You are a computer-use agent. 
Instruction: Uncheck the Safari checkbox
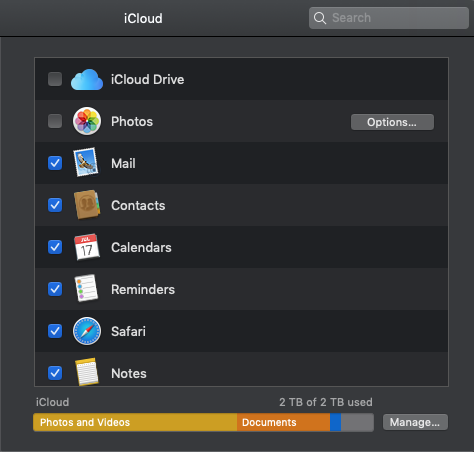[x=55, y=331]
